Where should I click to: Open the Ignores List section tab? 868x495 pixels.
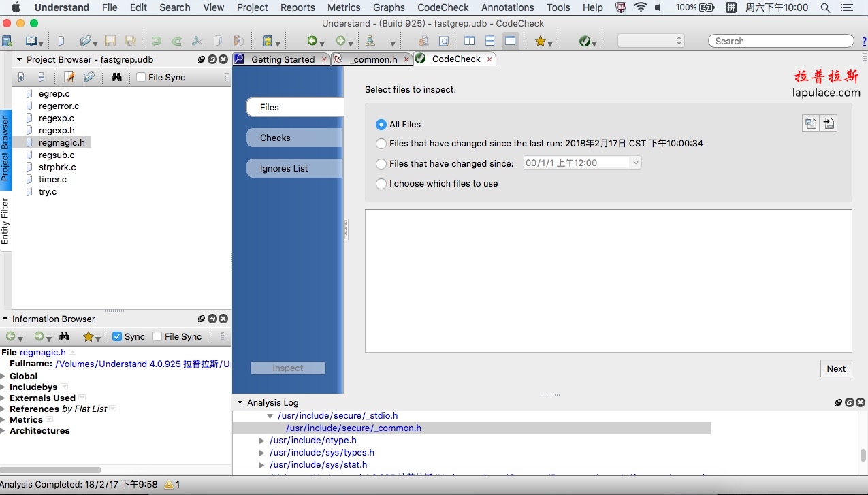point(295,168)
